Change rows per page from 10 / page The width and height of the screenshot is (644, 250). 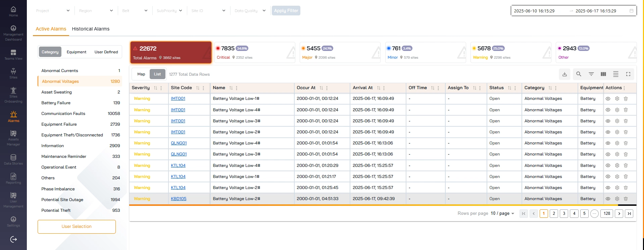[x=502, y=213]
